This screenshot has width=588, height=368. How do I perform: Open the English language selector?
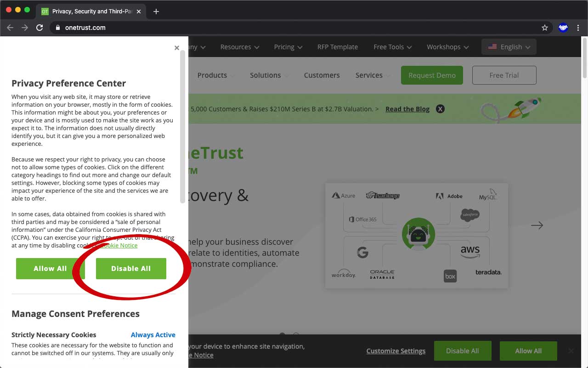coord(509,47)
